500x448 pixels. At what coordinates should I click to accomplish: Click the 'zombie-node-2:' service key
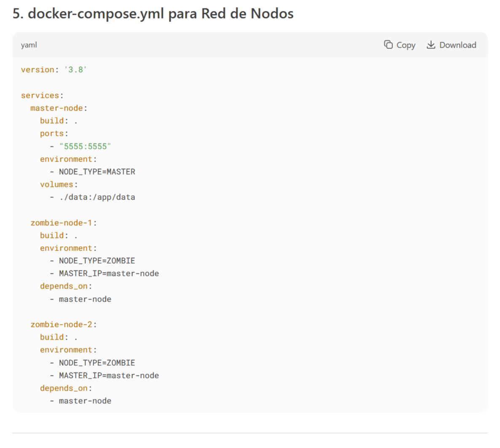(64, 324)
